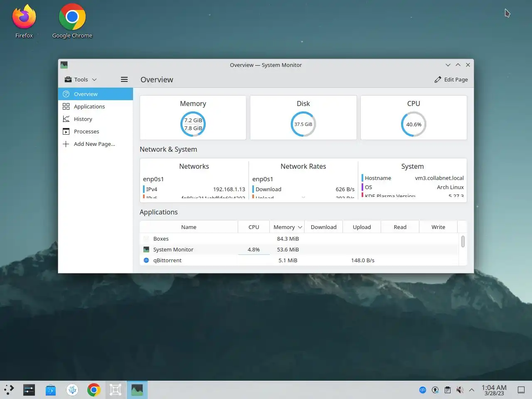Select the System Monitor application row
Screen dimensions: 532x399
pyautogui.click(x=299, y=249)
